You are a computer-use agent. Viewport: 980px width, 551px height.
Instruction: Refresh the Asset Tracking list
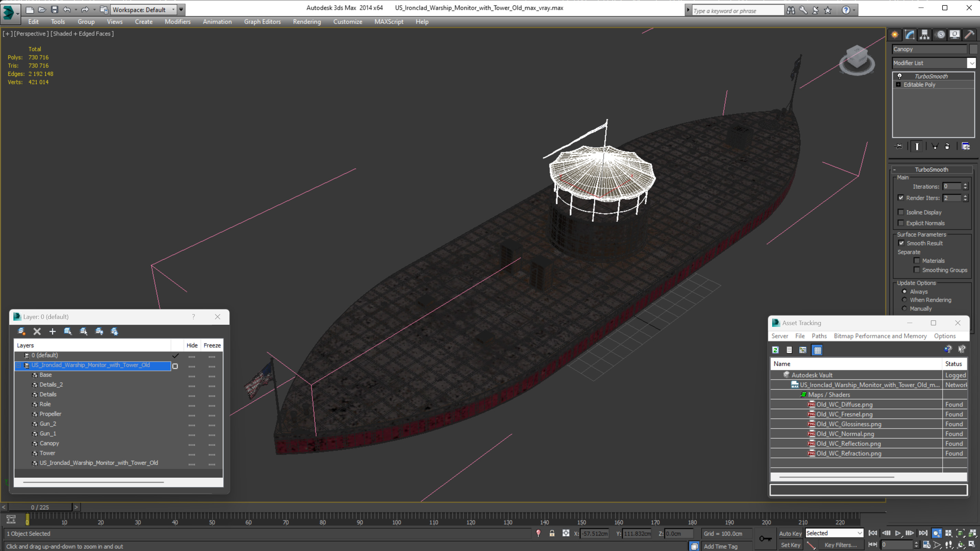point(775,350)
